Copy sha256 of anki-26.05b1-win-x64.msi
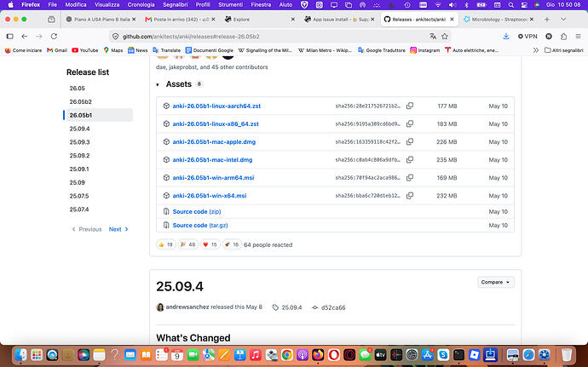Image resolution: width=588 pixels, height=367 pixels. [410, 196]
